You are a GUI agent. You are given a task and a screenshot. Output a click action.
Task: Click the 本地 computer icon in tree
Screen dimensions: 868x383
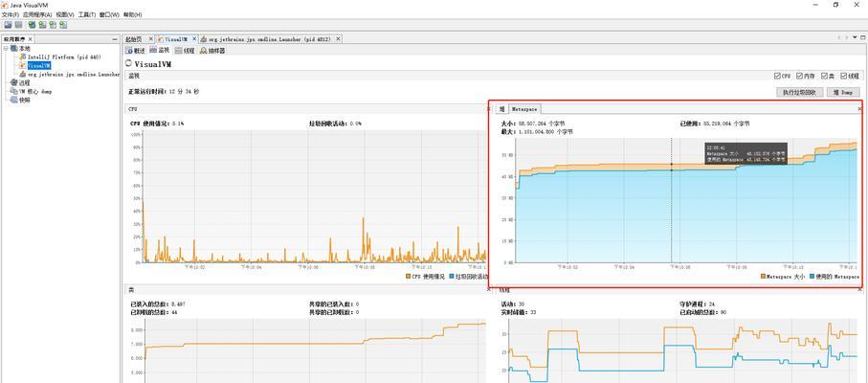point(13,49)
